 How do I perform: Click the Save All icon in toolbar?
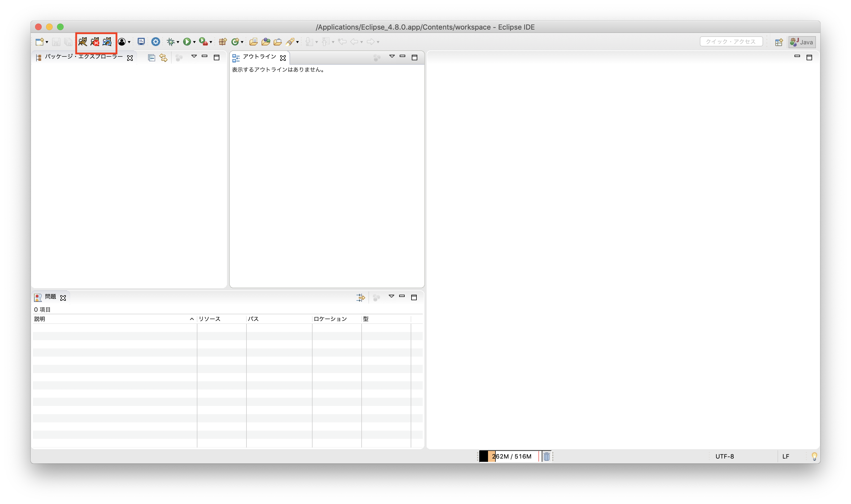click(68, 42)
